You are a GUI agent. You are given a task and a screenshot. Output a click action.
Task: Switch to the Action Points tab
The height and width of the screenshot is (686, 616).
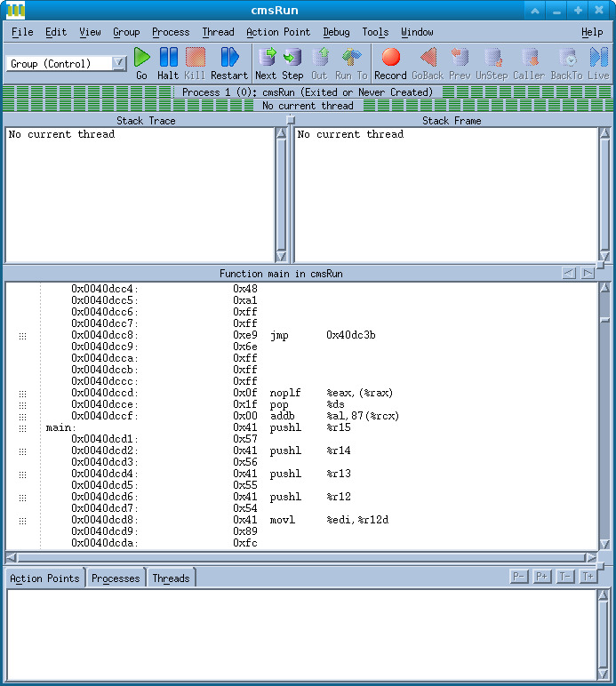[x=44, y=578]
